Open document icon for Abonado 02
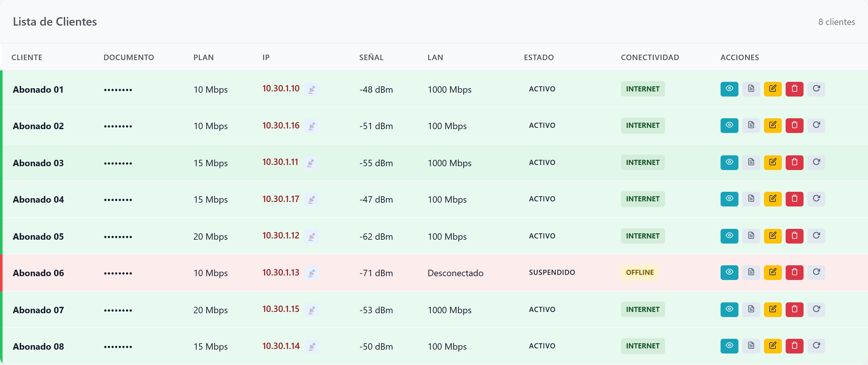 (751, 126)
